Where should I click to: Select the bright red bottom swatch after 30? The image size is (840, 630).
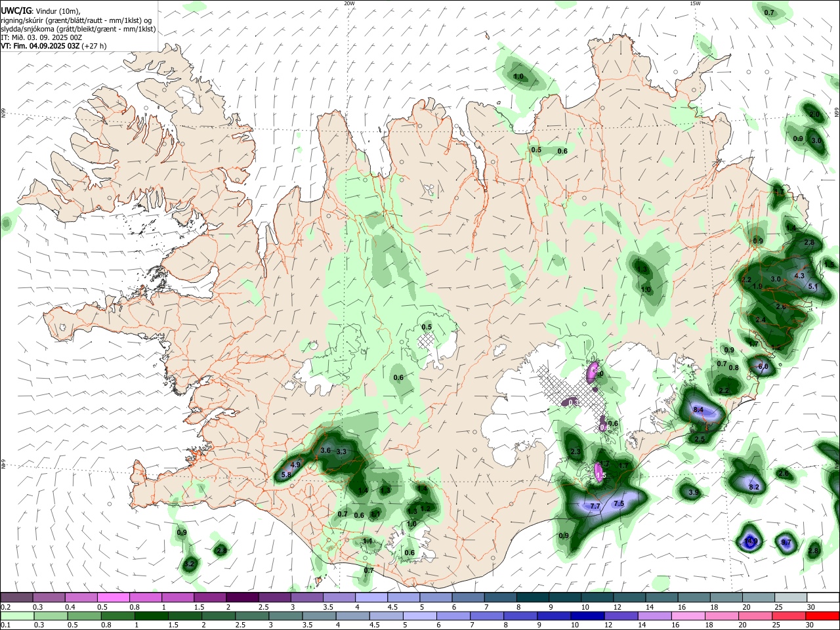click(x=822, y=616)
